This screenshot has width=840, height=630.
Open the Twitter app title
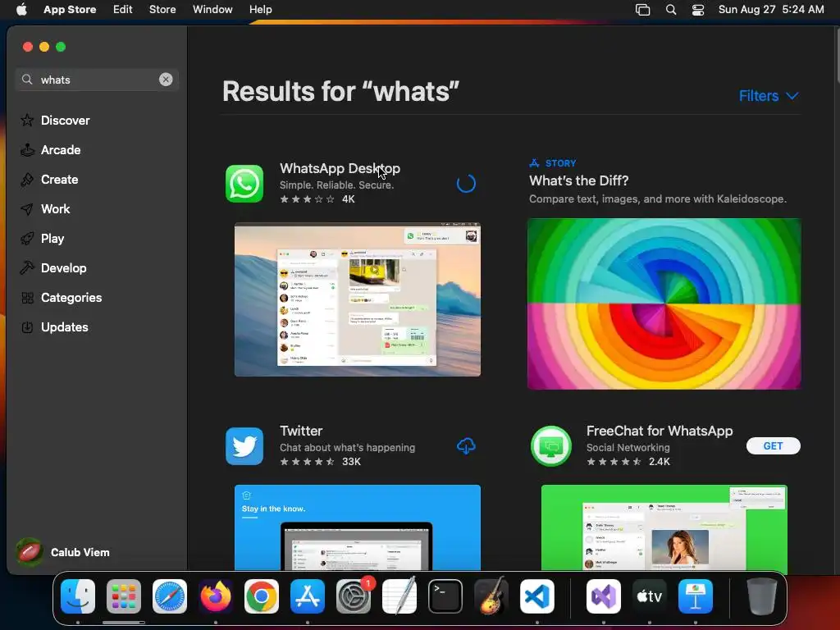[301, 431]
